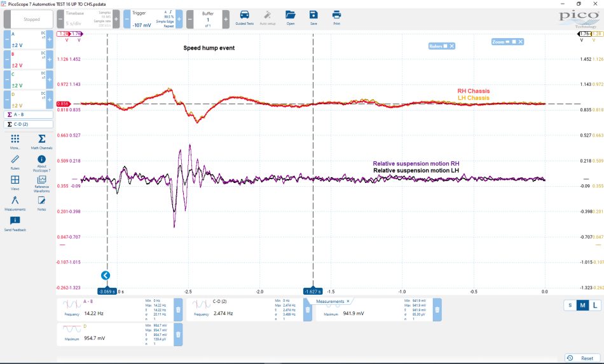The height and width of the screenshot is (364, 604).
Task: Open the A - B math channel entry
Action: pos(29,114)
